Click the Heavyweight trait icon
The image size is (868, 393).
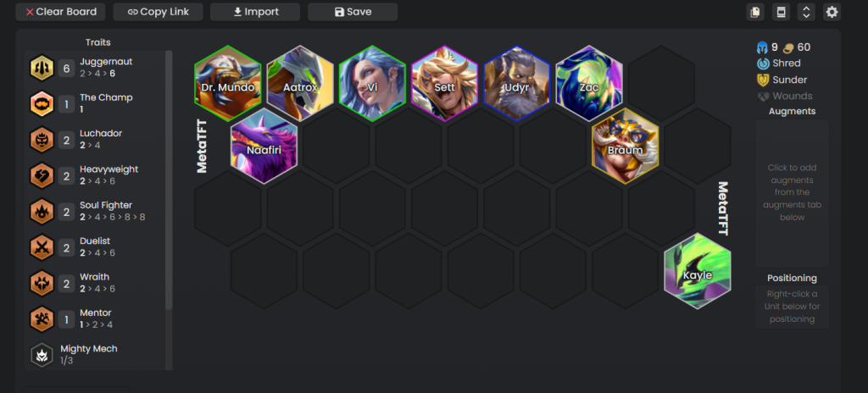click(42, 176)
